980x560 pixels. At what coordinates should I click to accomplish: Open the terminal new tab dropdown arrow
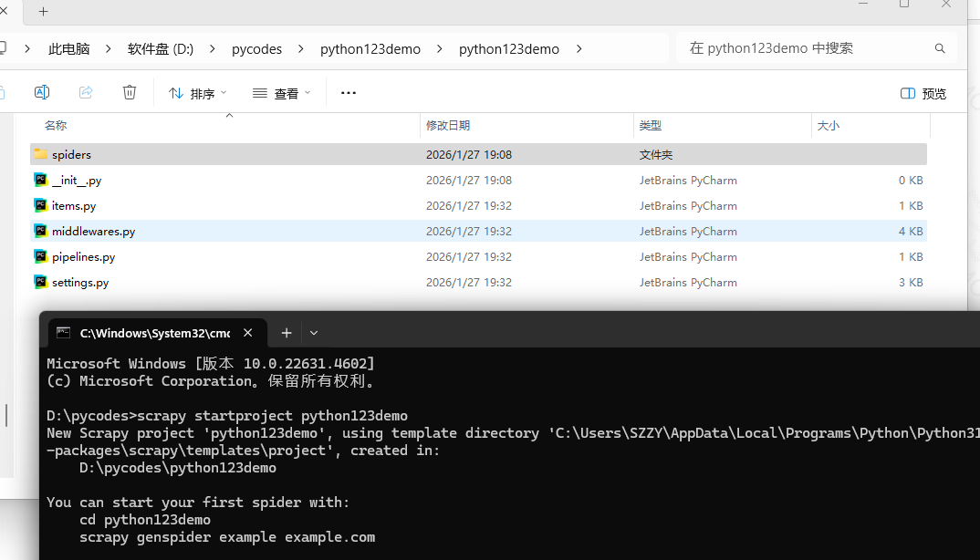(314, 333)
